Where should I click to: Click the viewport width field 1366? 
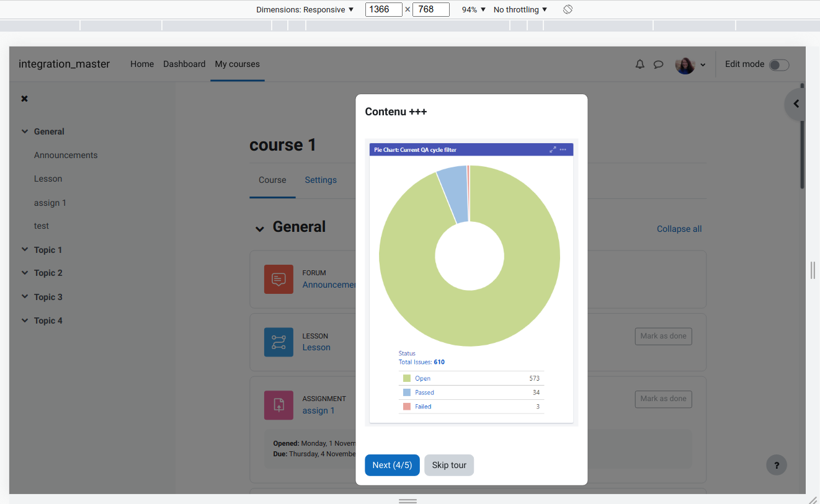click(383, 9)
